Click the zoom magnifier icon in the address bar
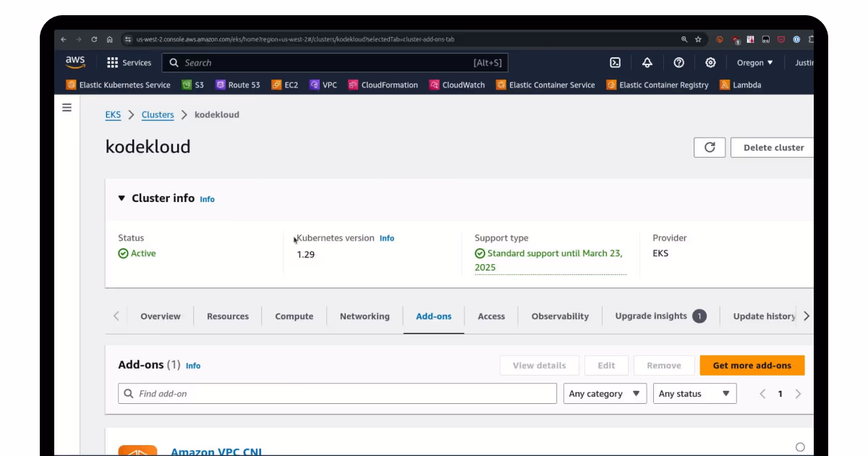This screenshot has height=456, width=868. (x=684, y=40)
